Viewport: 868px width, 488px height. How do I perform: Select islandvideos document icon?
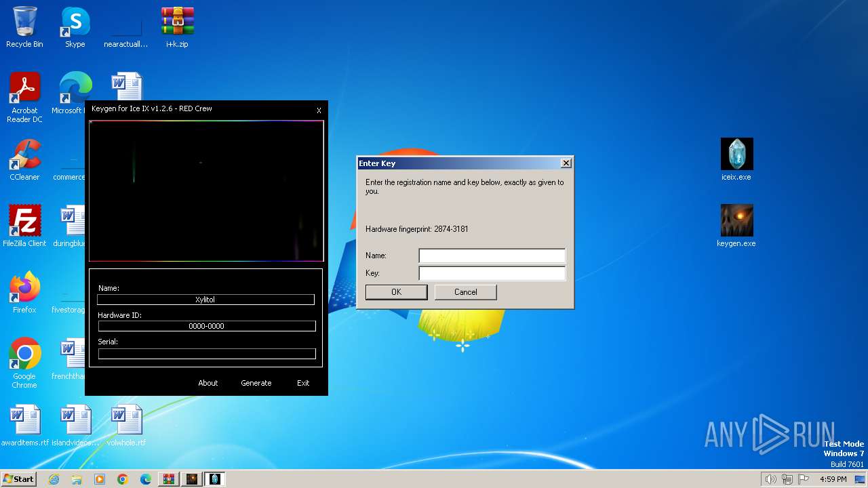click(75, 426)
